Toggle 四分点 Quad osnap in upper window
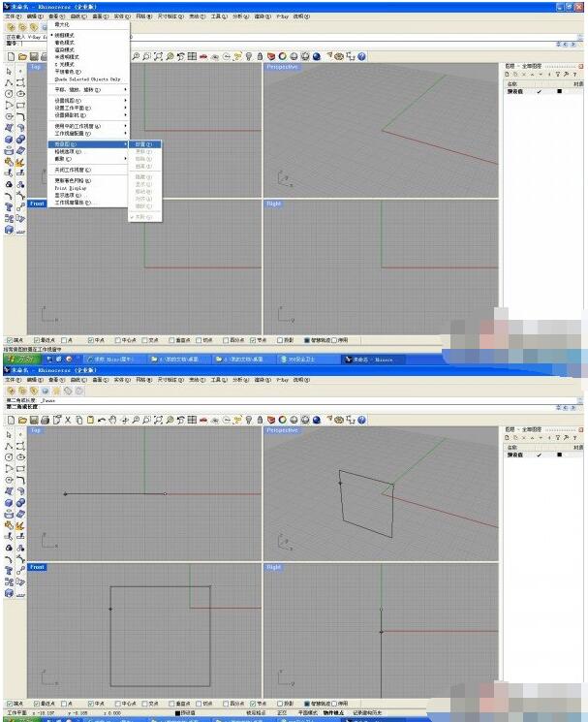Screen dimensions: 588x722 [x=233, y=340]
